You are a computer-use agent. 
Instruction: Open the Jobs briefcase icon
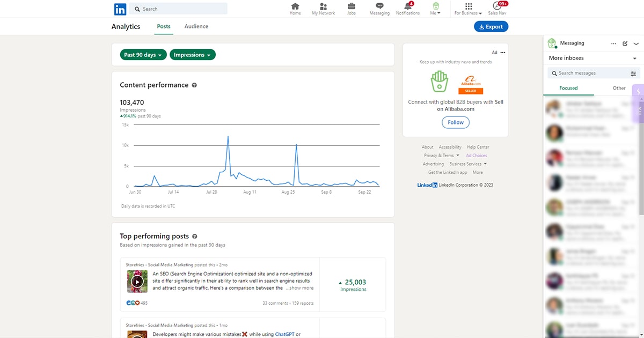pos(351,6)
